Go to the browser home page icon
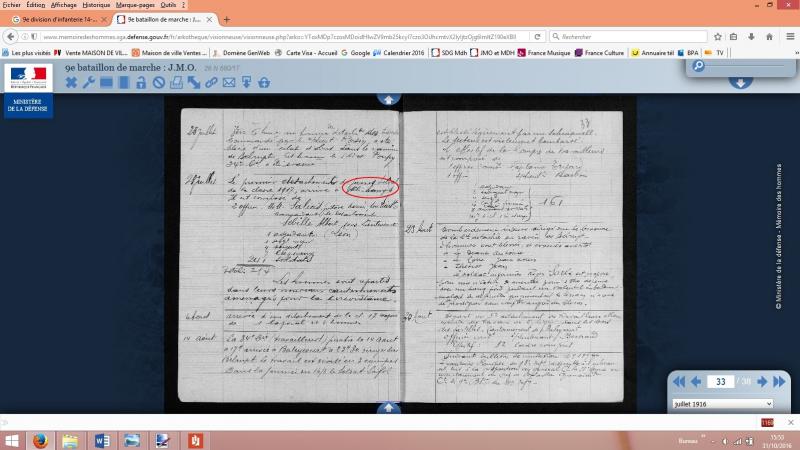The width and height of the screenshot is (800, 450). (769, 37)
